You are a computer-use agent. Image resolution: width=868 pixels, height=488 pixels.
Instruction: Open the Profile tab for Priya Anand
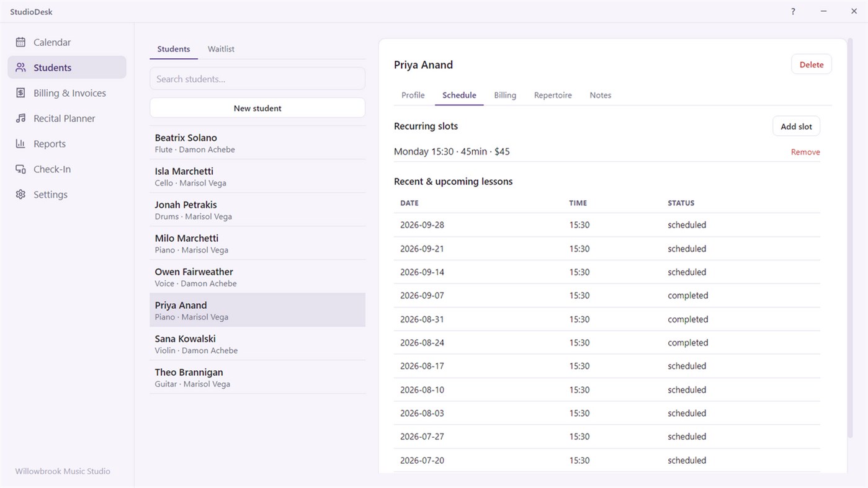click(x=413, y=95)
